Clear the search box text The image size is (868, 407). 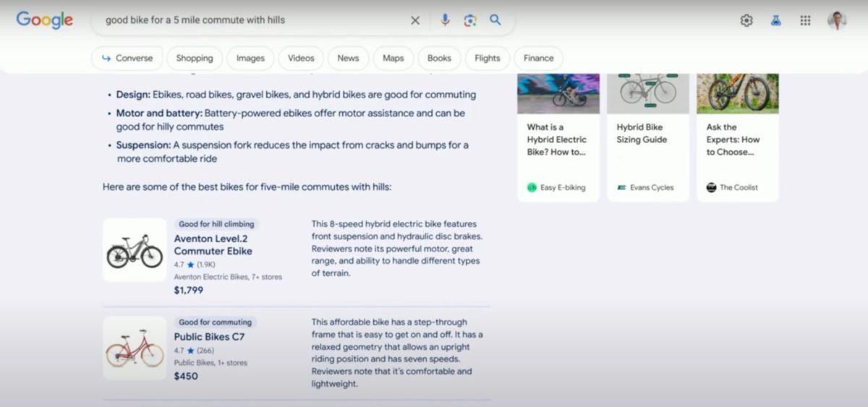tap(415, 20)
